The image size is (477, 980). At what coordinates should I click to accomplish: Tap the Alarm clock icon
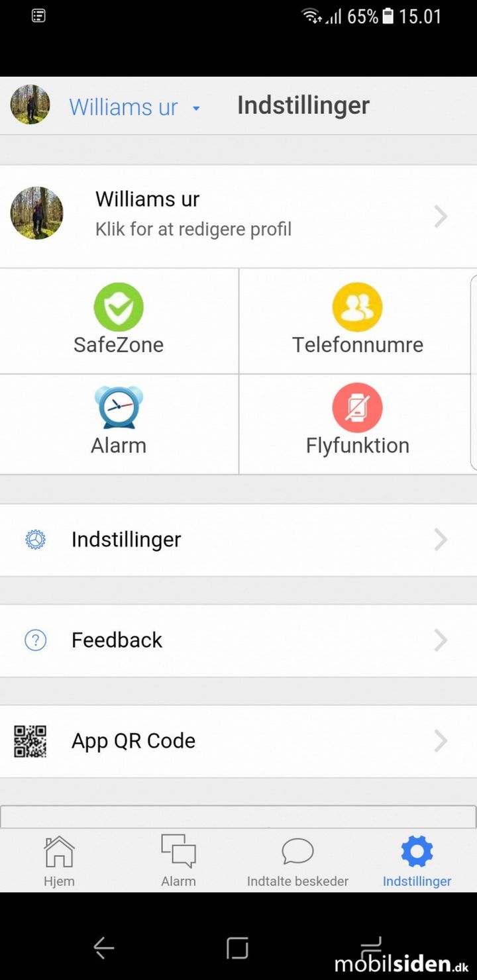click(119, 408)
